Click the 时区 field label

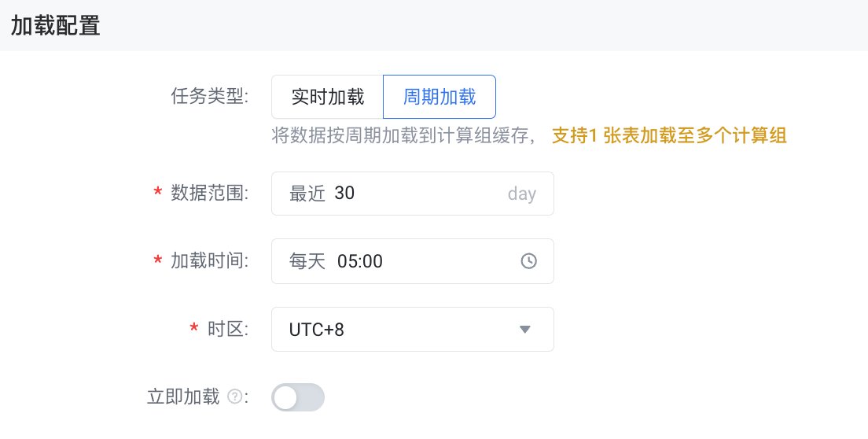(x=228, y=330)
